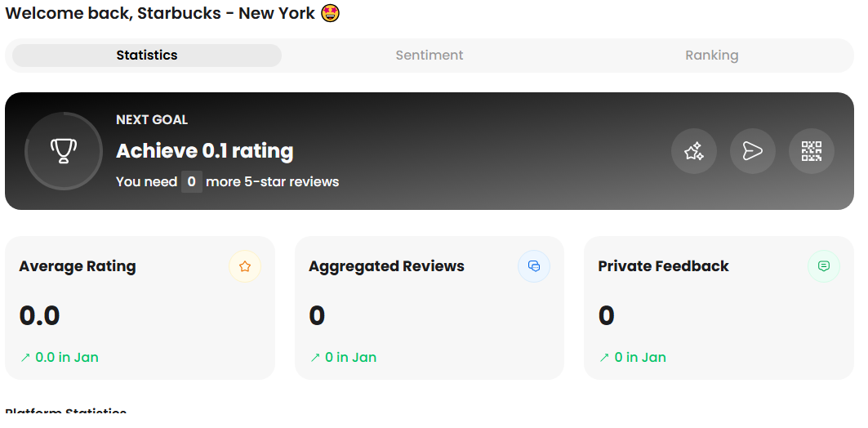Select the Ranking tab

712,56
